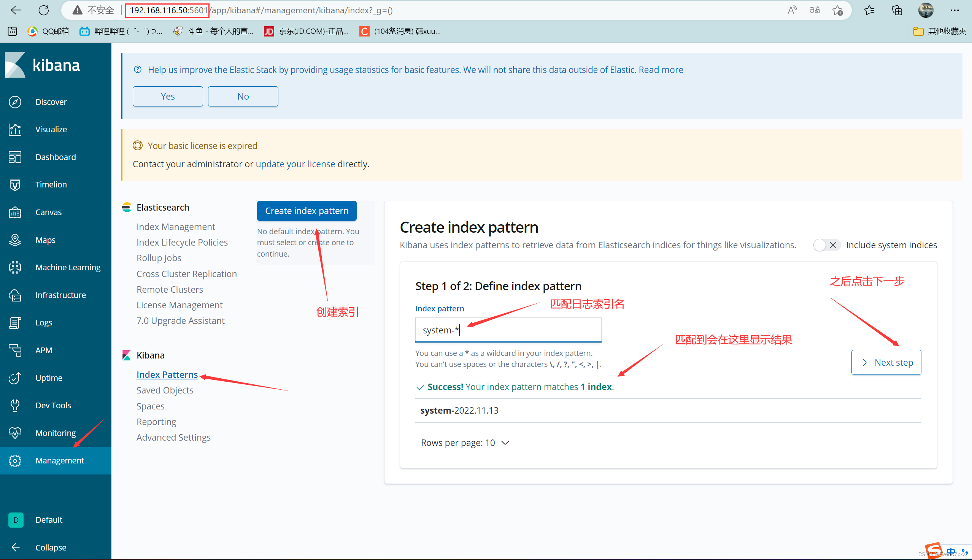Click the Maps pin icon
The width and height of the screenshot is (972, 560).
coord(15,240)
